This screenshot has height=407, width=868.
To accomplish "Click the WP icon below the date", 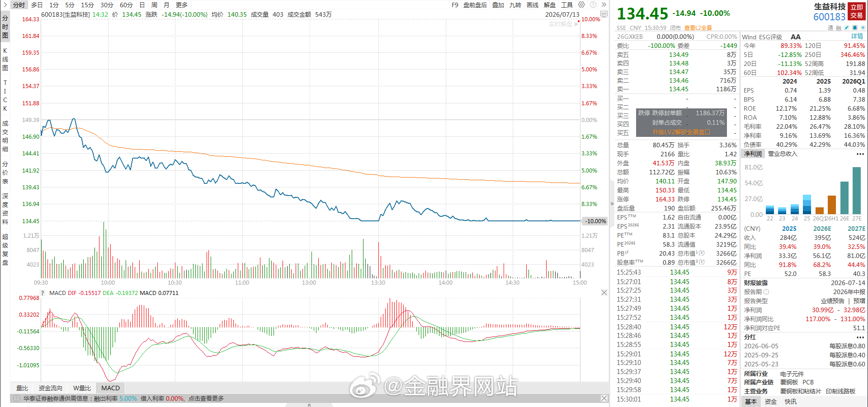I will click(604, 14).
